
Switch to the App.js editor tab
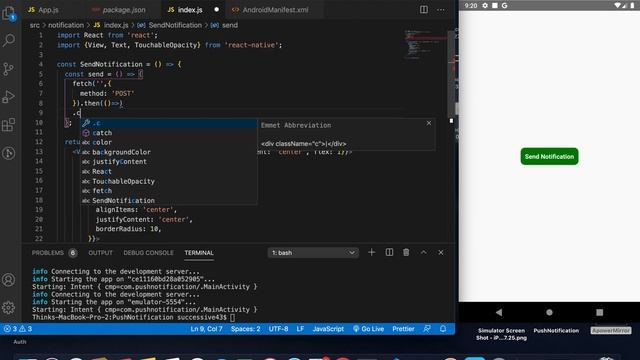click(x=43, y=9)
